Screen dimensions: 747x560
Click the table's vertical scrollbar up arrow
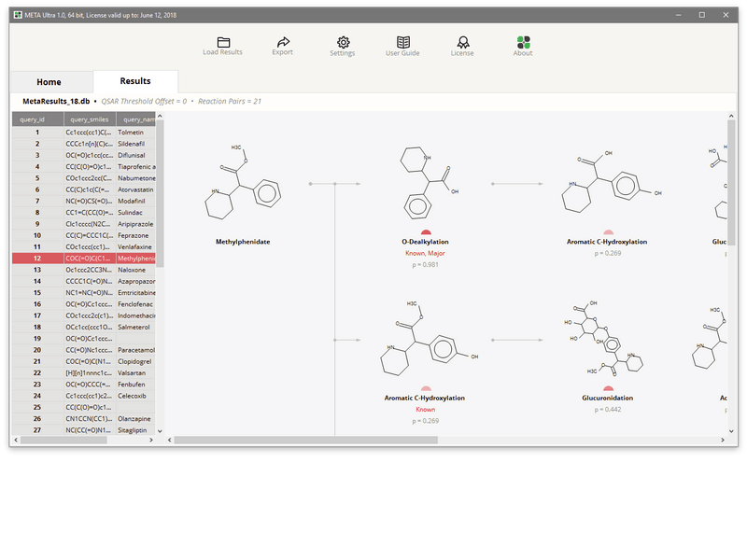pyautogui.click(x=160, y=116)
